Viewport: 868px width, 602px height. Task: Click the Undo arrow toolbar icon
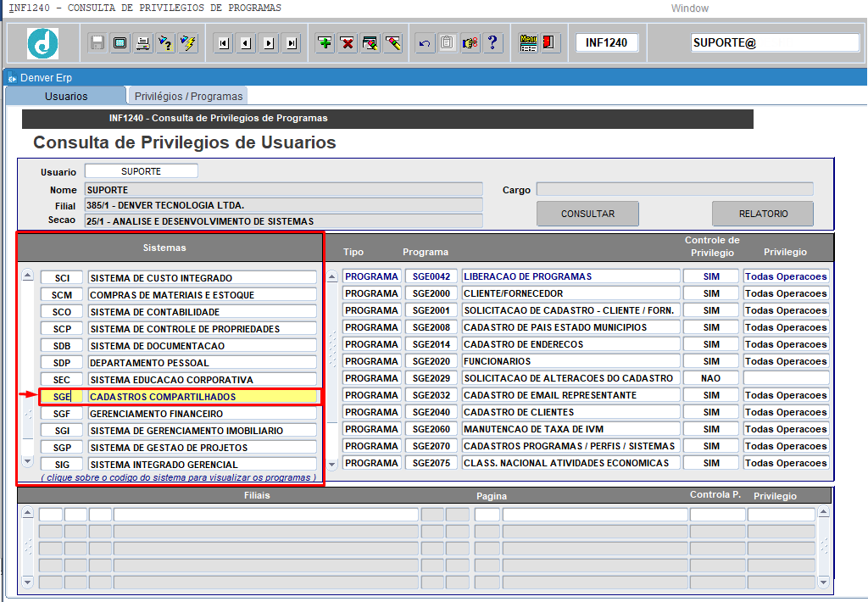point(425,42)
